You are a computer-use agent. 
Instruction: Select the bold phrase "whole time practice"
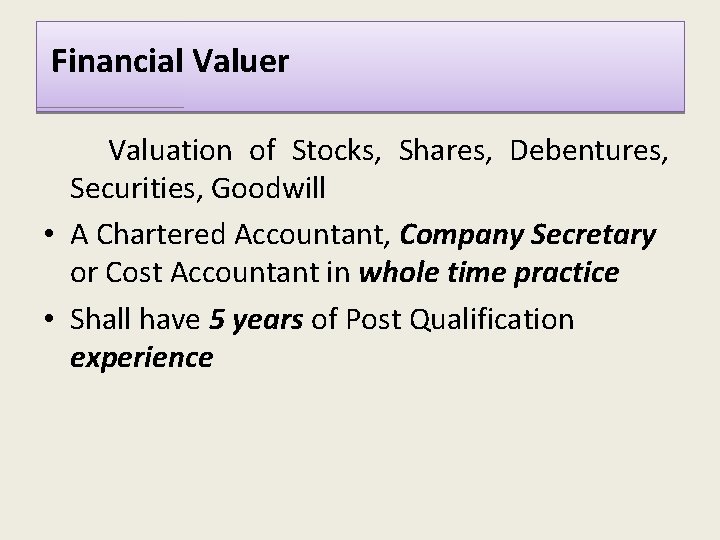[x=489, y=272]
